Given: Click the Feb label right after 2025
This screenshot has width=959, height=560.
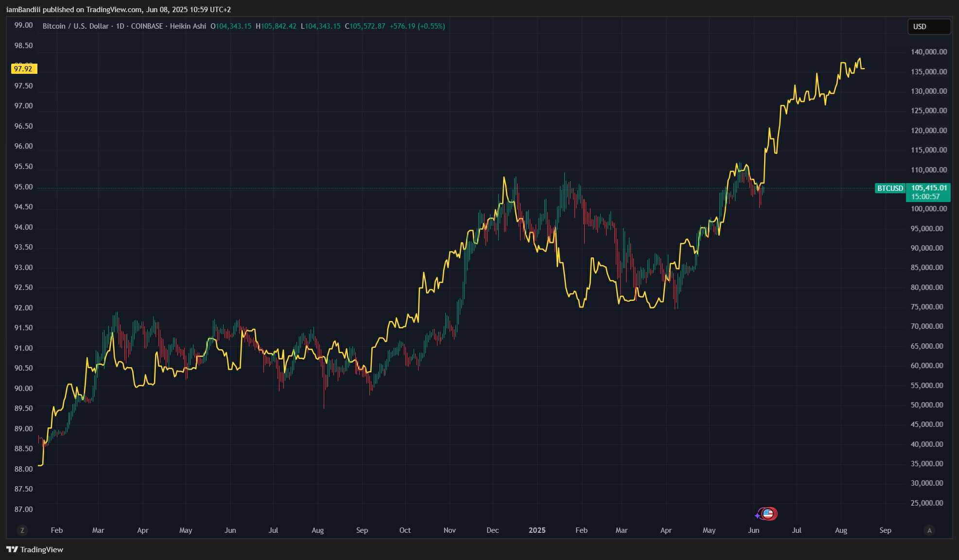Looking at the screenshot, I should click(581, 530).
